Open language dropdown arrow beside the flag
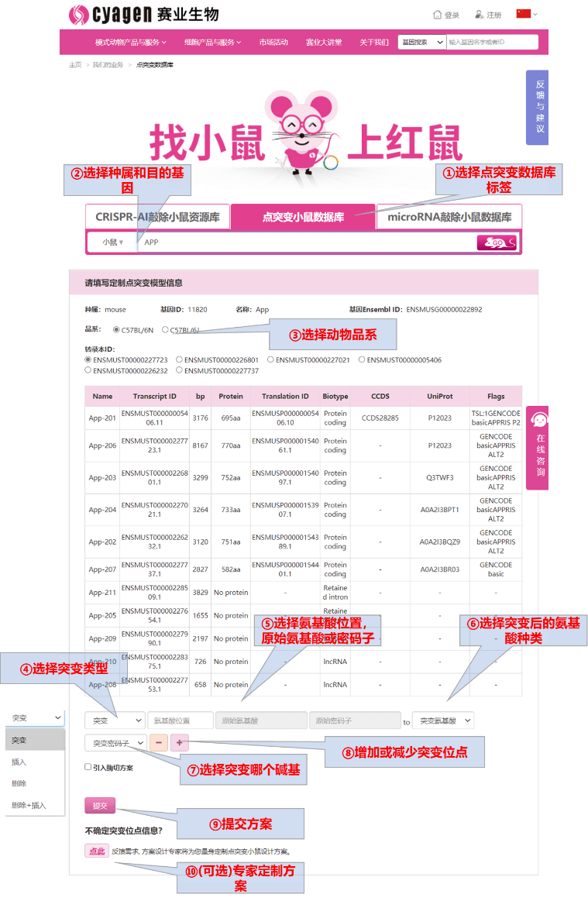Viewport: 588px width, 901px height. pyautogui.click(x=535, y=15)
